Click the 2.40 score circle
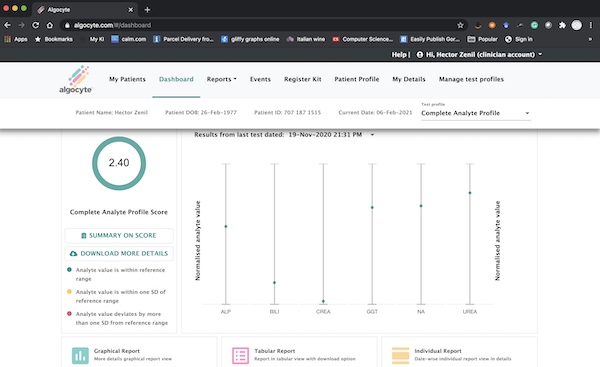600x367 pixels. [x=119, y=163]
